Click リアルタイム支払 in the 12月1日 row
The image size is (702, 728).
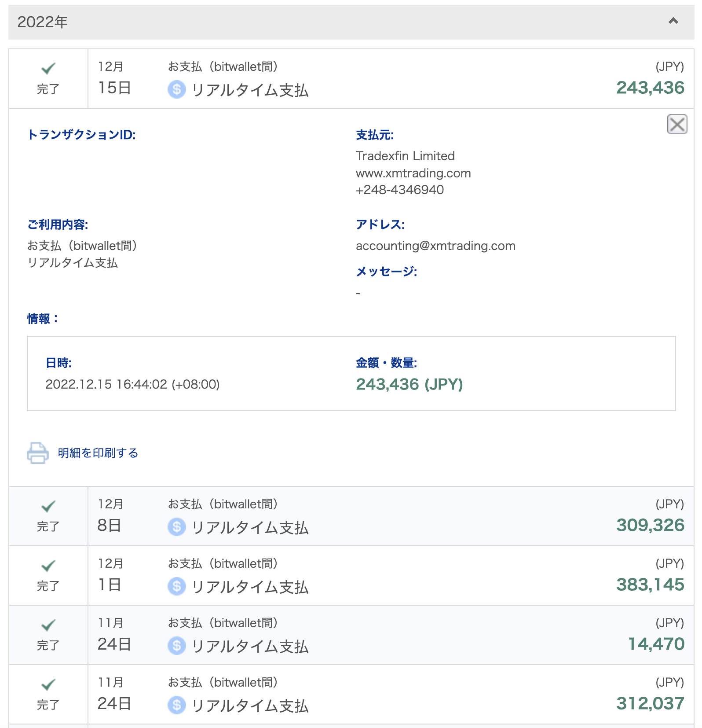pos(250,587)
